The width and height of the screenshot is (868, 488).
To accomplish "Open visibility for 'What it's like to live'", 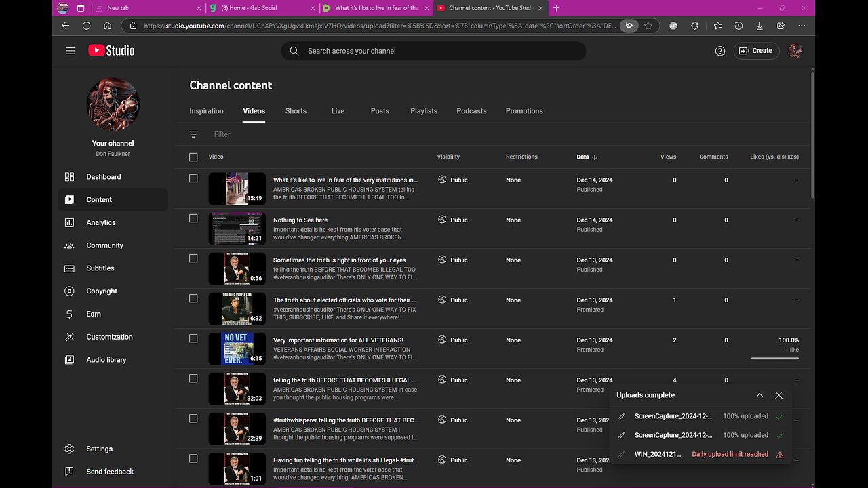I will point(453,180).
